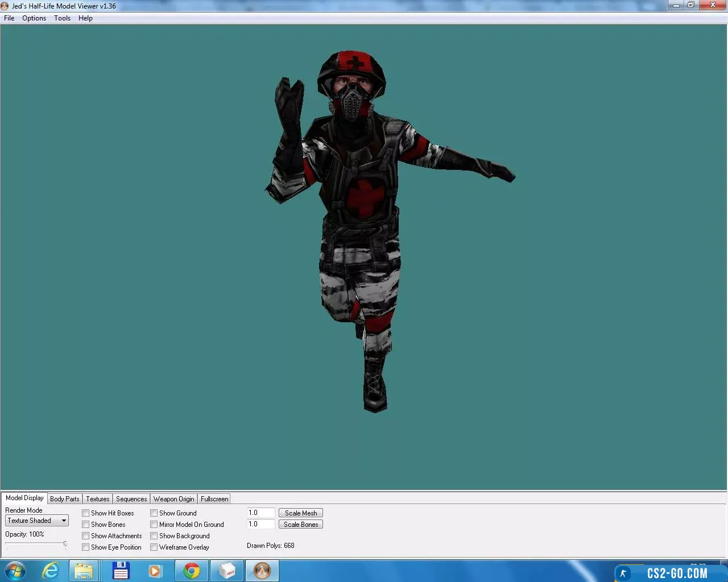Screen dimensions: 728x582
Task: Open Windows Explorer folder icon in taskbar
Action: coord(84,571)
